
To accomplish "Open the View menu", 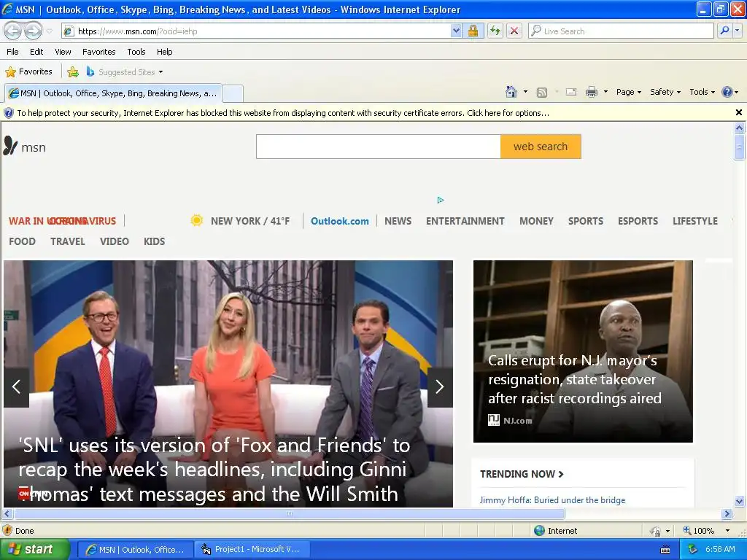I will pyautogui.click(x=63, y=52).
